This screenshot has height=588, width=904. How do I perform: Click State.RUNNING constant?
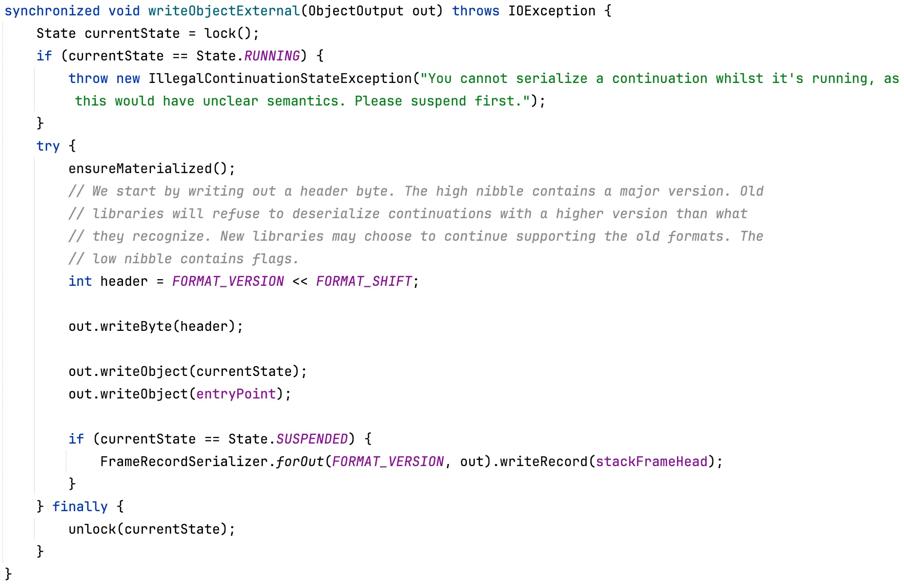click(x=248, y=56)
